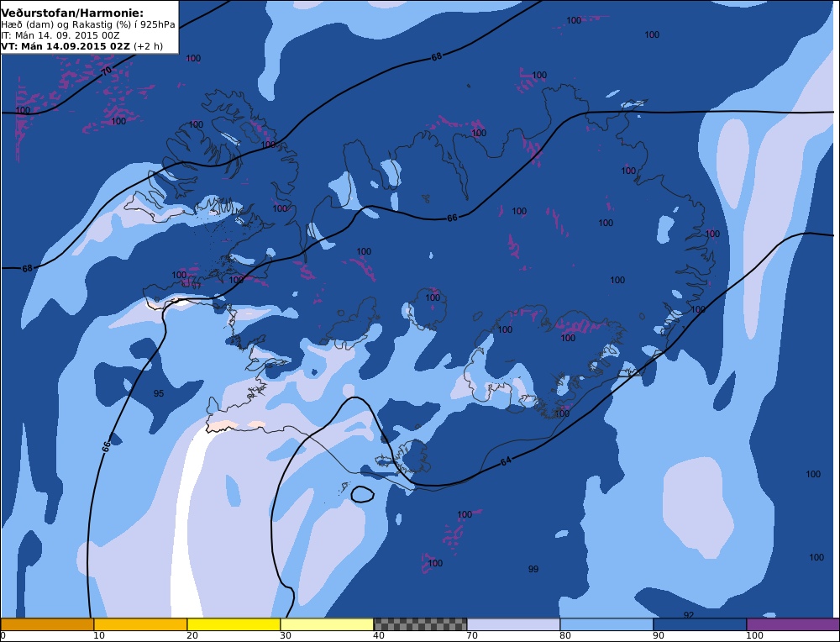Screen dimensions: 840x642
Task: Click the purple 100 legend swatch
Action: click(793, 624)
